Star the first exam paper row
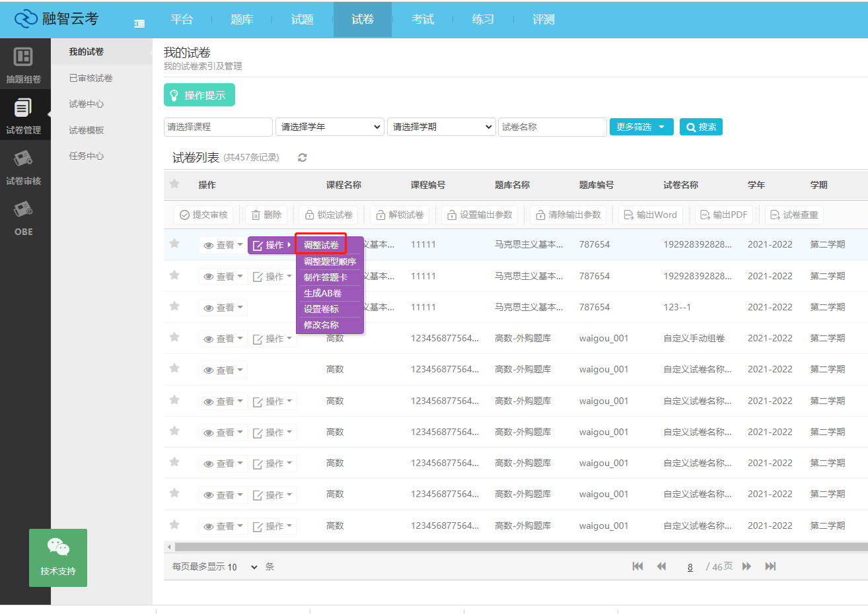Screen dimensions: 868x614 click(174, 244)
